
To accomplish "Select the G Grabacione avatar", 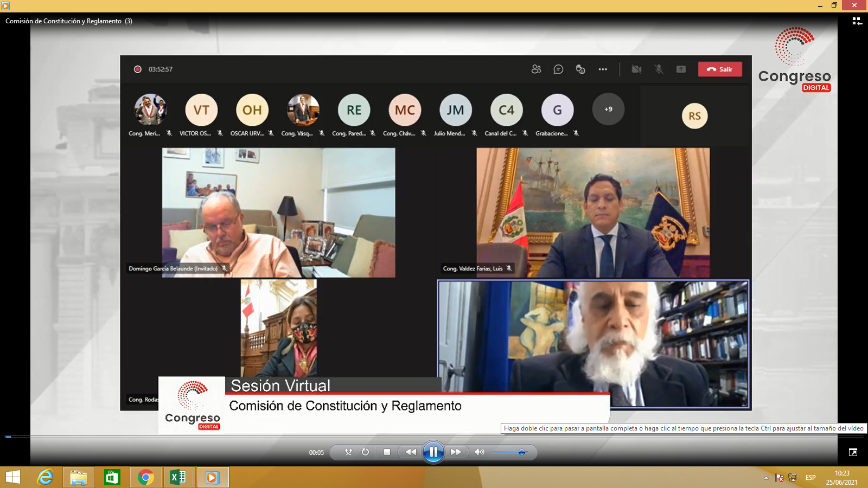I will click(557, 110).
